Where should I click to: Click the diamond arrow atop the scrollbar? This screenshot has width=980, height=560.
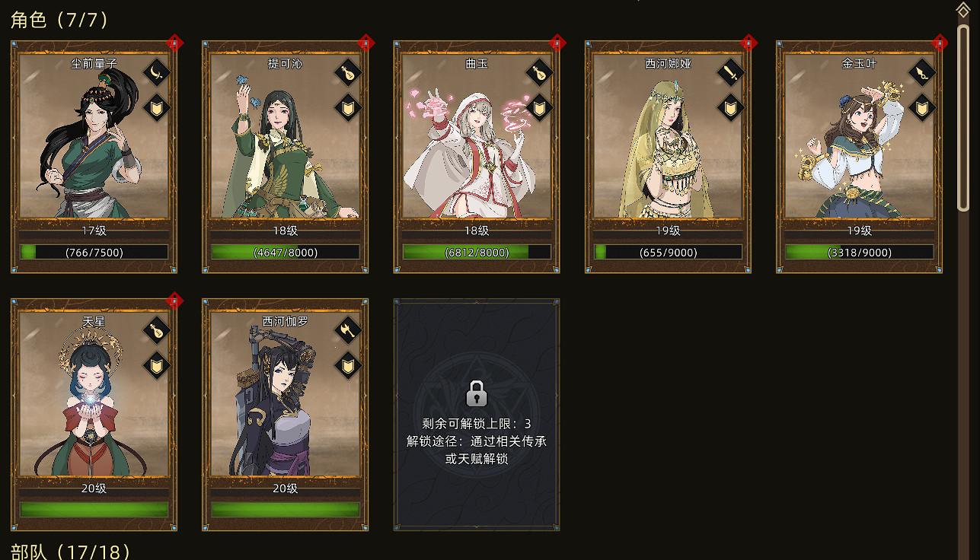pos(963,9)
